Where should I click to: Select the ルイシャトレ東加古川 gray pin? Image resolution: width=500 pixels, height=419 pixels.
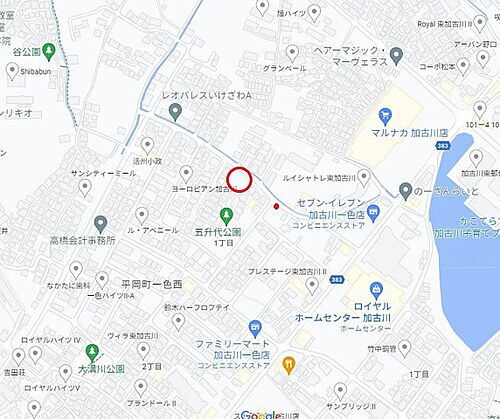coord(364,178)
